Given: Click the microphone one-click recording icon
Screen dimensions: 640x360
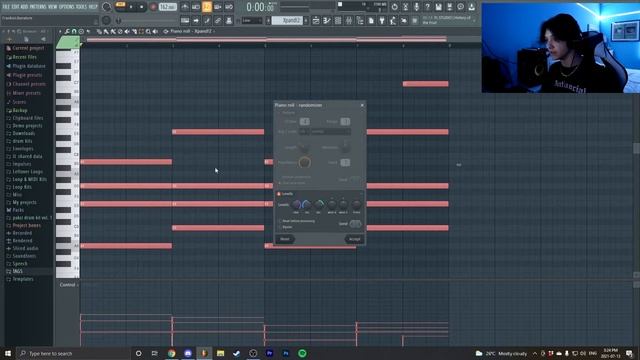Looking at the screenshot, I should [x=416, y=7].
